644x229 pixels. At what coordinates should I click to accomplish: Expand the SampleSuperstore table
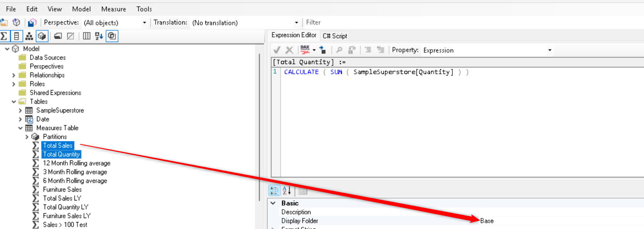tap(20, 110)
